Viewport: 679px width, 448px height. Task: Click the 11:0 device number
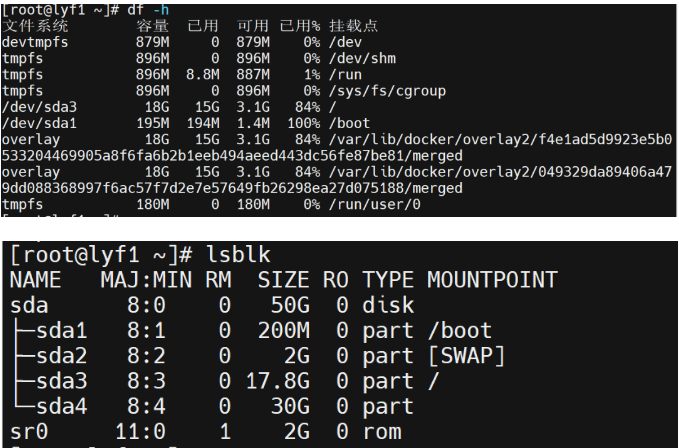click(140, 432)
